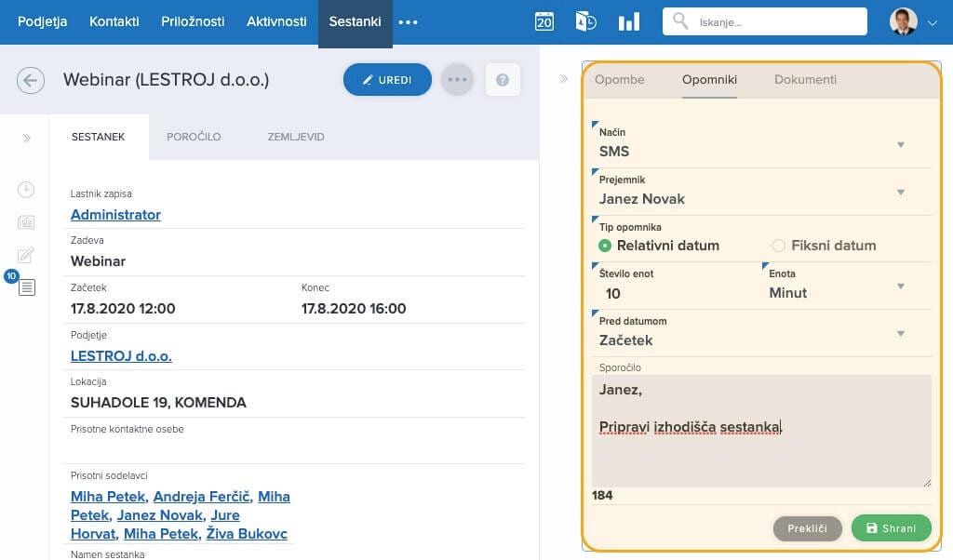Switch to the SESTANEK tab

tap(99, 137)
